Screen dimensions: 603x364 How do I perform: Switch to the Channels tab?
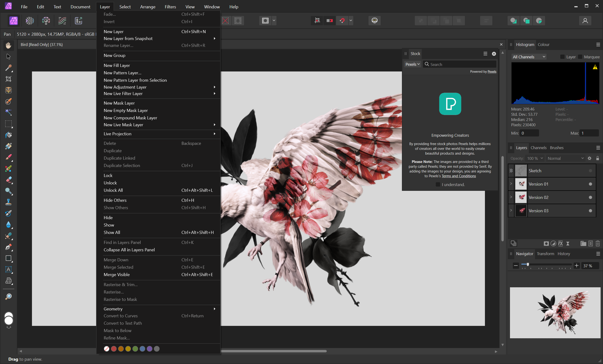[538, 148]
